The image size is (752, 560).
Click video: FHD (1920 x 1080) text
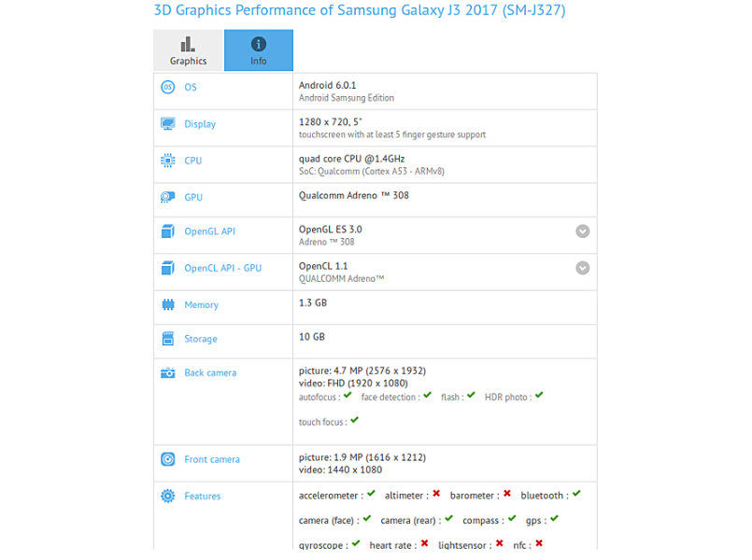[353, 384]
